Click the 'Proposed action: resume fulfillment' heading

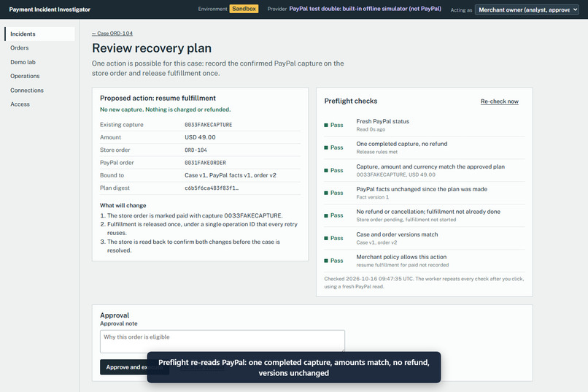[x=158, y=99]
